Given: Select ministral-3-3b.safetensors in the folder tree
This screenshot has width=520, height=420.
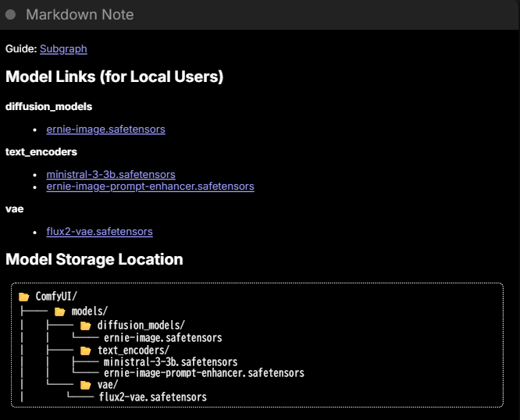Looking at the screenshot, I should 170,362.
